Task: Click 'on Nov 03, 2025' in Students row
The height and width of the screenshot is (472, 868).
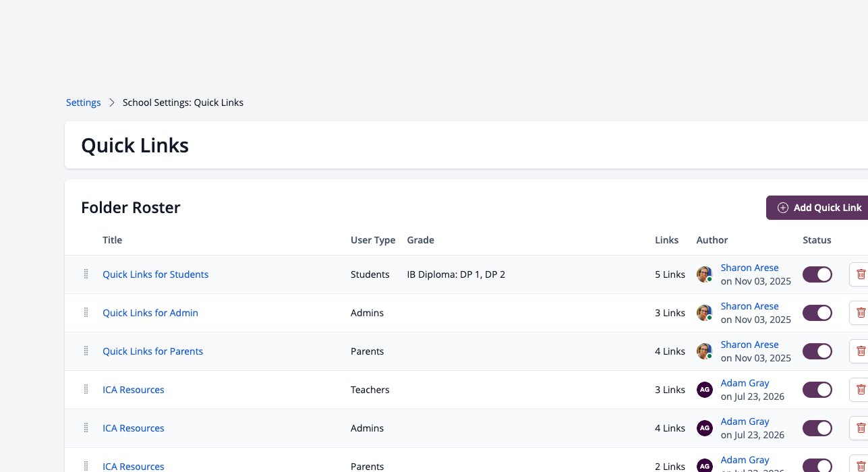Action: [x=756, y=281]
